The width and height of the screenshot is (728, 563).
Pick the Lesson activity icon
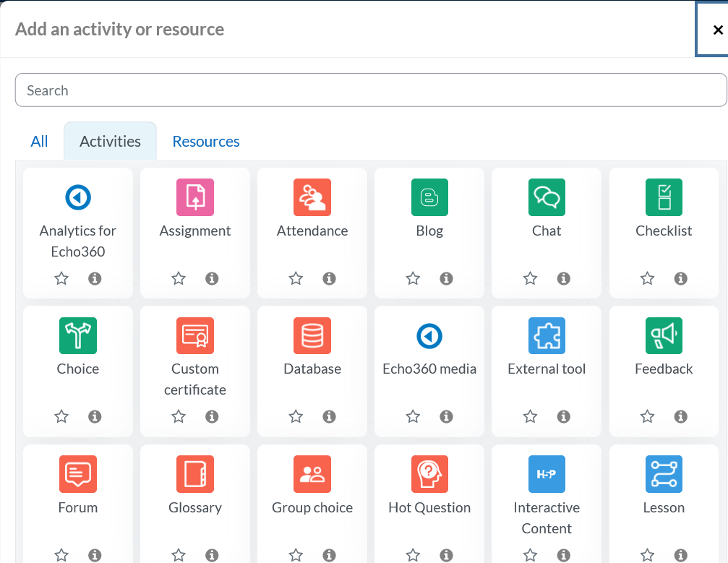(x=664, y=475)
